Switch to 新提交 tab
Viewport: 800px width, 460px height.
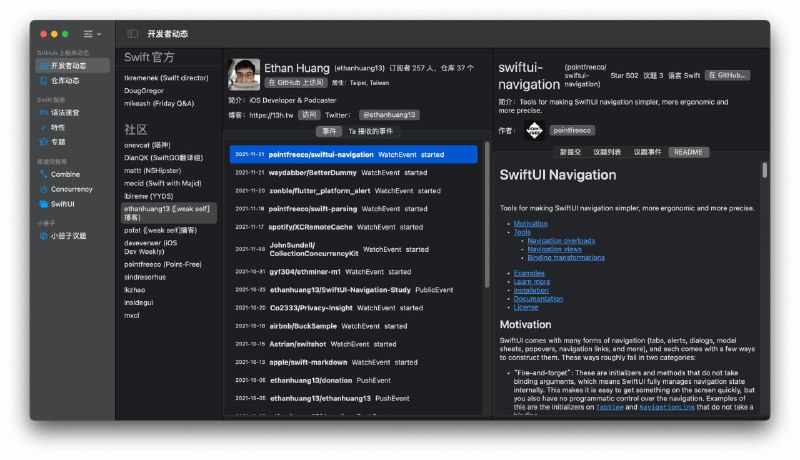pos(570,152)
